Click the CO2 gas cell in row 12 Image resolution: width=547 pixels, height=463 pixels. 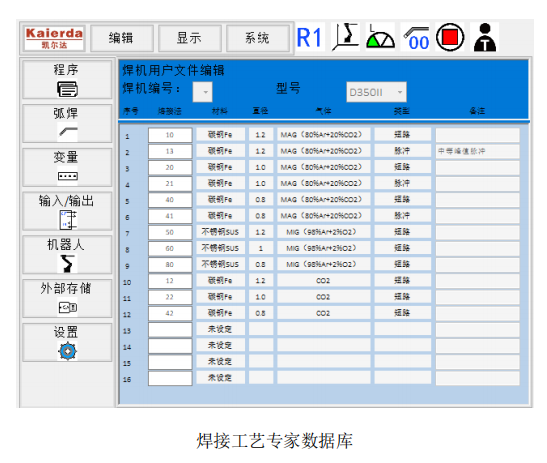click(323, 313)
